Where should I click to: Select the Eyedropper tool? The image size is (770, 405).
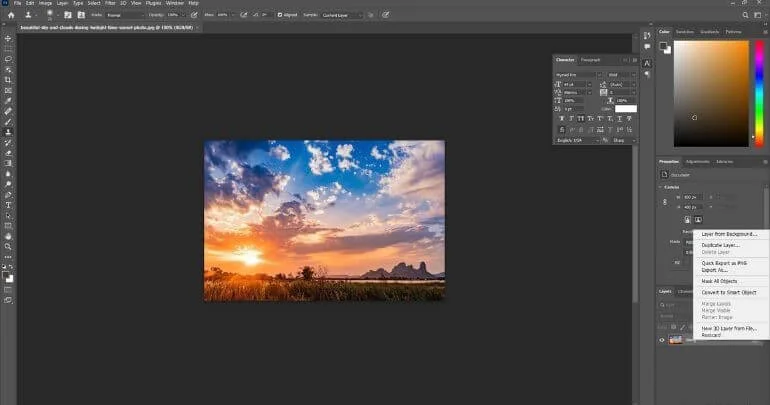point(8,101)
